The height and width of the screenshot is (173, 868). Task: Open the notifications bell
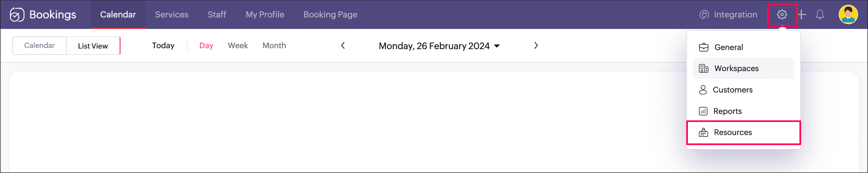coord(820,14)
